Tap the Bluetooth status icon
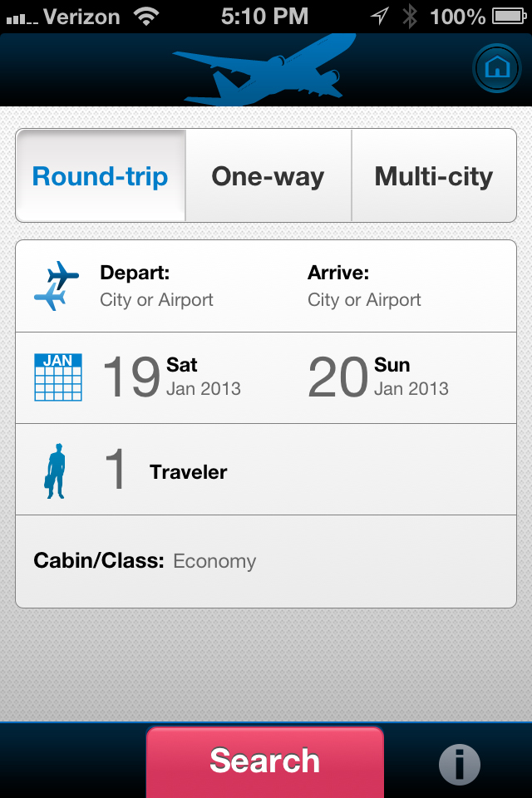The height and width of the screenshot is (798, 532). click(409, 16)
